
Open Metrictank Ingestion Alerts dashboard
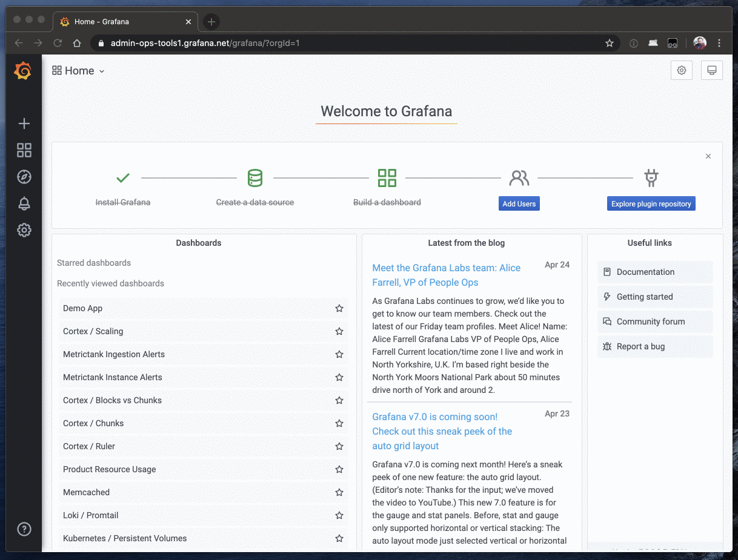[x=114, y=354]
